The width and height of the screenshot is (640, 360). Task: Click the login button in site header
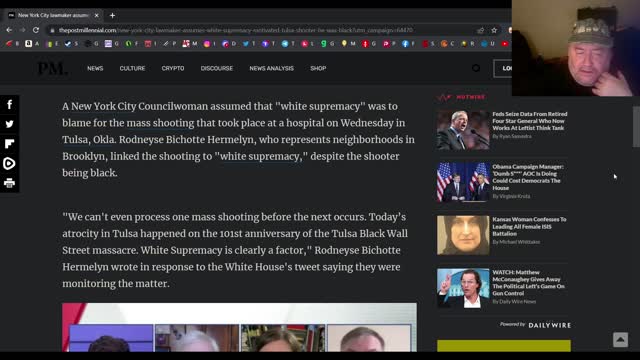pyautogui.click(x=502, y=68)
